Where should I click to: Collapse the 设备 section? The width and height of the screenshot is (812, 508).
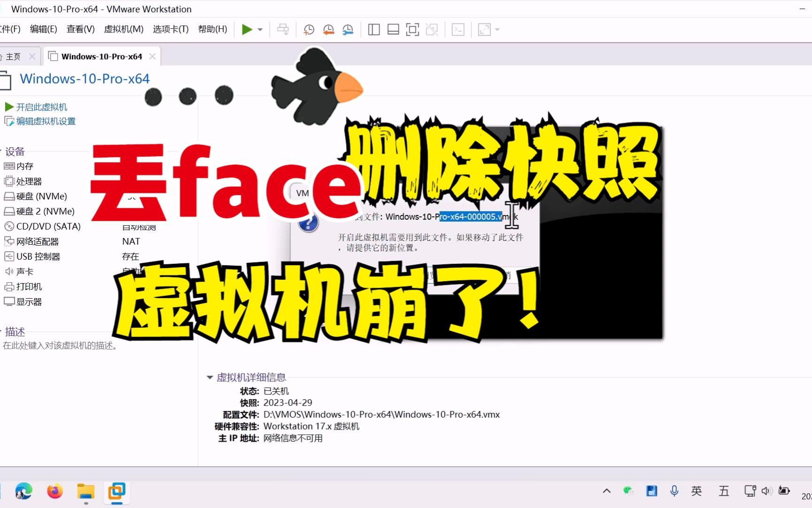point(1,151)
